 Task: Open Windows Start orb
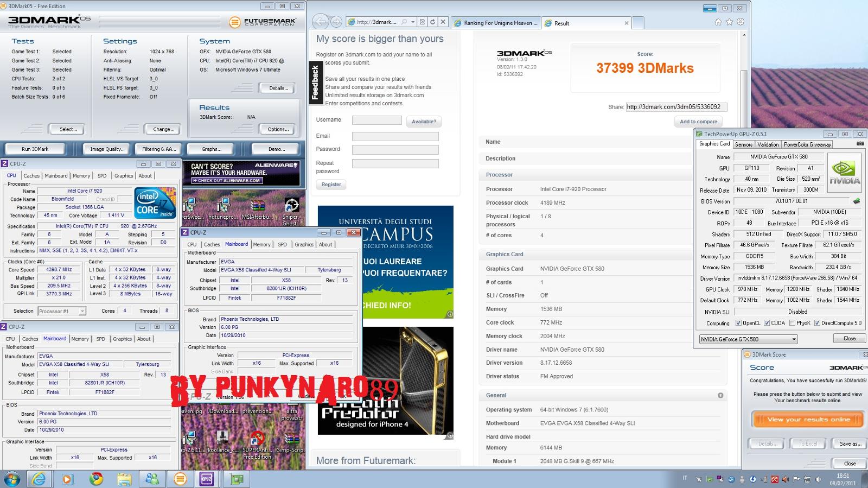coord(12,479)
